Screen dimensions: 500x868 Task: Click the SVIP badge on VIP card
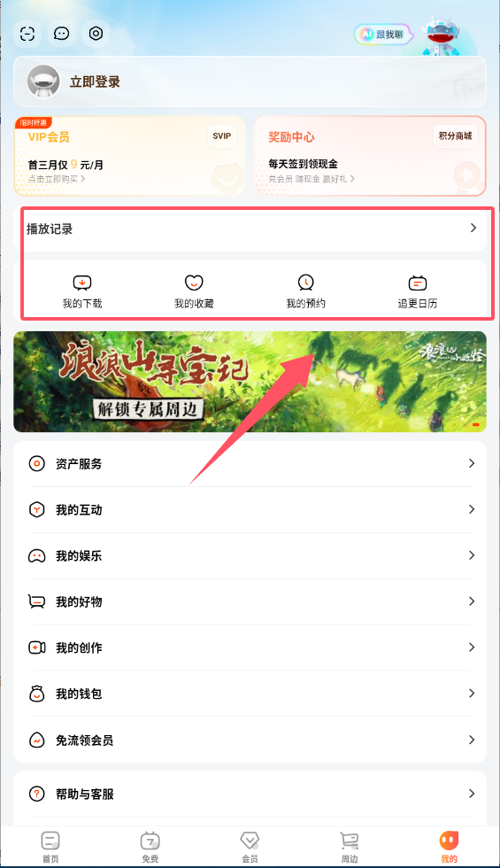[x=222, y=136]
